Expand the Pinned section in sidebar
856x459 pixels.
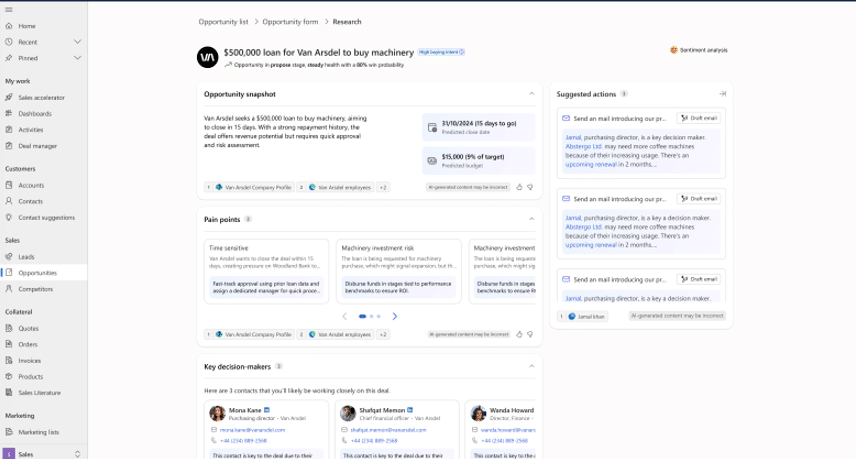[x=77, y=58]
